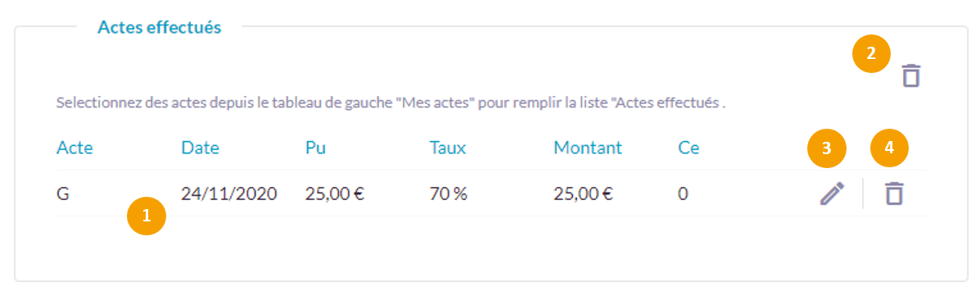Click orange marker number 2

pyautogui.click(x=871, y=53)
